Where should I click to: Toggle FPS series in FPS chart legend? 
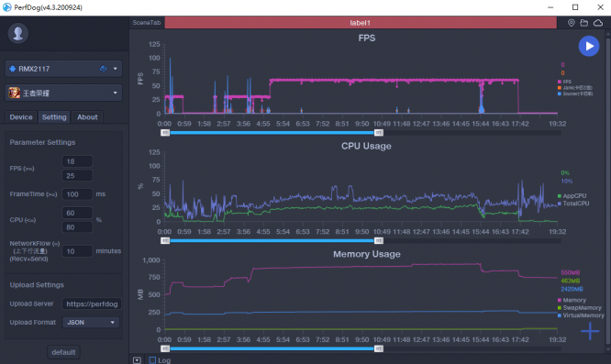[564, 82]
